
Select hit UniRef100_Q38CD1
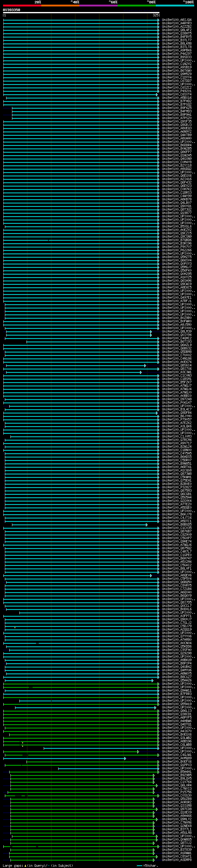click(x=176, y=714)
